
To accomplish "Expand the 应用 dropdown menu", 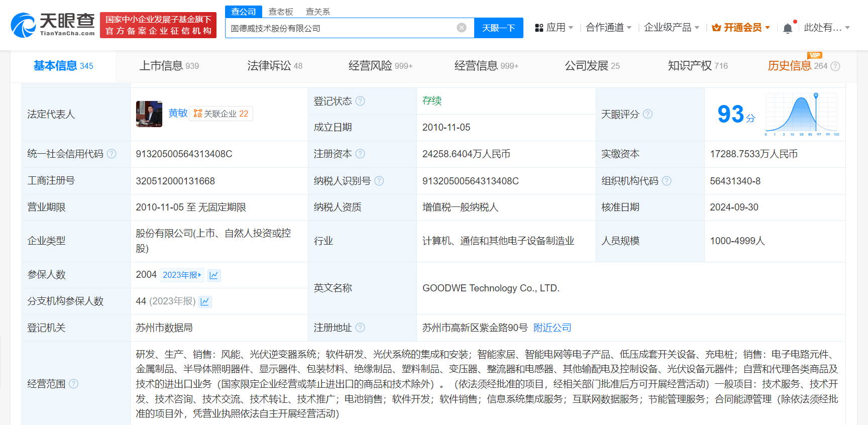I will pyautogui.click(x=554, y=28).
